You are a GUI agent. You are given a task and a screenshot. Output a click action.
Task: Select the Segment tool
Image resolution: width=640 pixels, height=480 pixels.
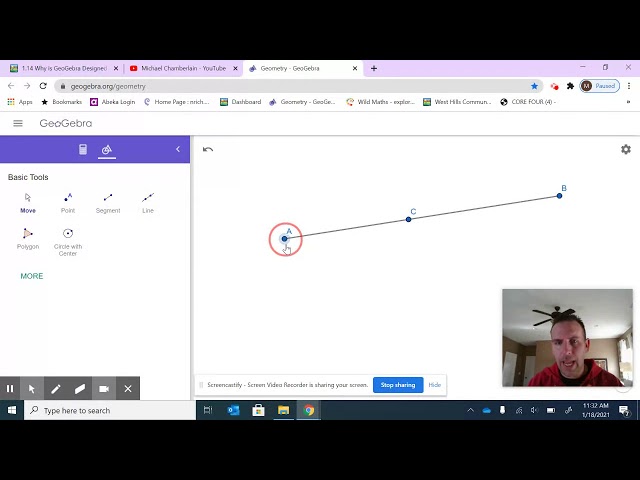(108, 203)
